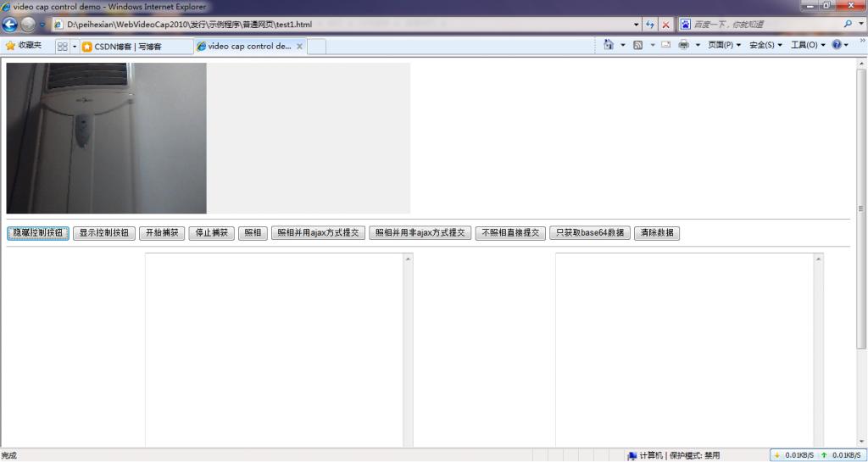The image size is (868, 462).
Task: Open the 工具(O) menu
Action: click(x=808, y=45)
